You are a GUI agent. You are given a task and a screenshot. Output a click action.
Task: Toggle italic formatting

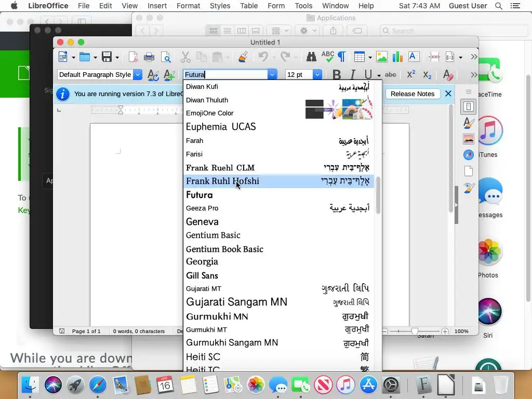(x=353, y=75)
